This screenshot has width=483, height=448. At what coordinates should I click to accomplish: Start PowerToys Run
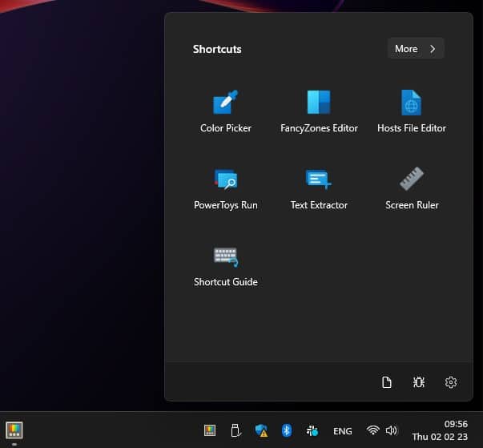coord(225,188)
